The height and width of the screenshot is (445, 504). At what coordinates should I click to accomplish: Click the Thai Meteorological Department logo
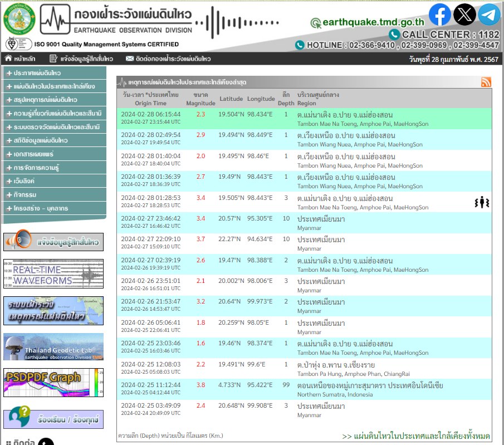[x=18, y=18]
